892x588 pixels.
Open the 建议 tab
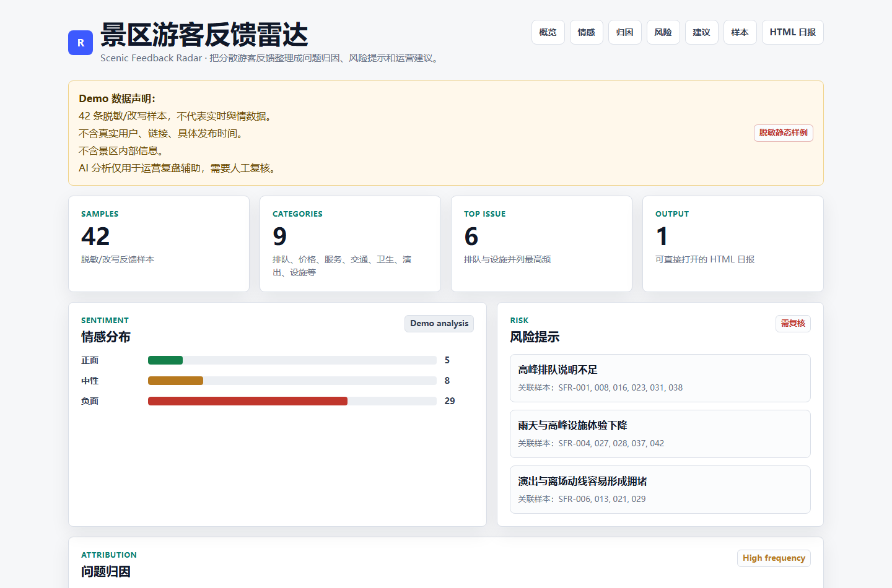702,32
